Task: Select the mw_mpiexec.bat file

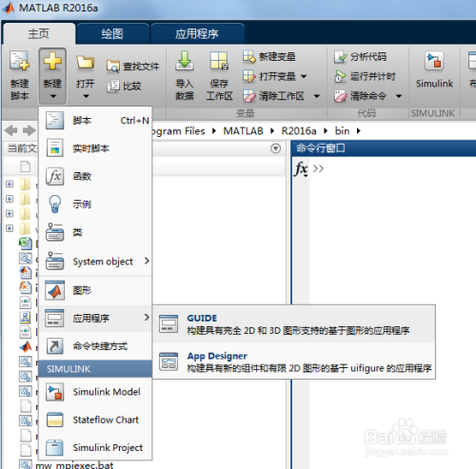Action: click(x=74, y=465)
